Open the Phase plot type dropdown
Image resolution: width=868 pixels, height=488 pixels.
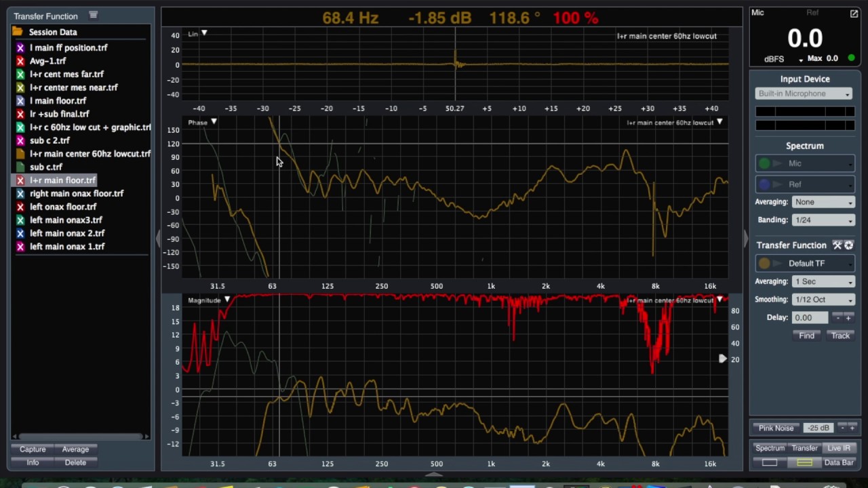(x=214, y=122)
